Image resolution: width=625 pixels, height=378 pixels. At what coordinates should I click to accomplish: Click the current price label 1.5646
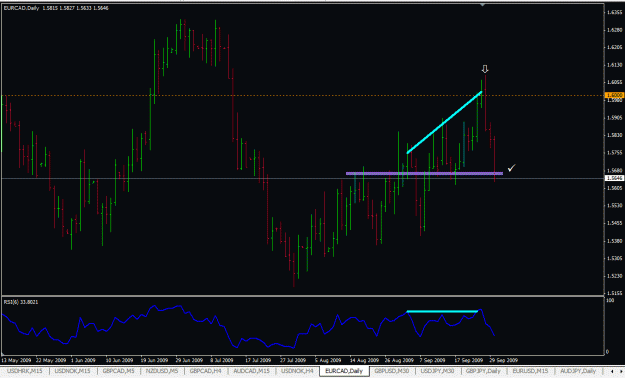(614, 178)
